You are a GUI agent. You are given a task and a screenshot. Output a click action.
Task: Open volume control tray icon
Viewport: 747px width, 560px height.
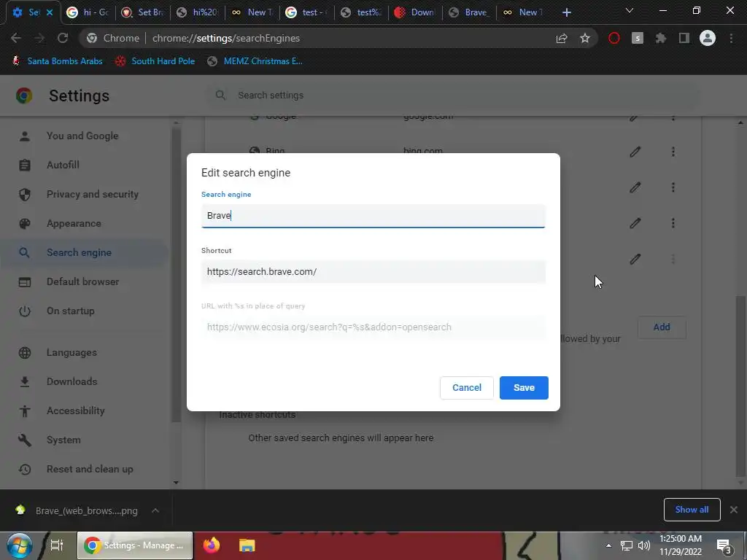643,545
